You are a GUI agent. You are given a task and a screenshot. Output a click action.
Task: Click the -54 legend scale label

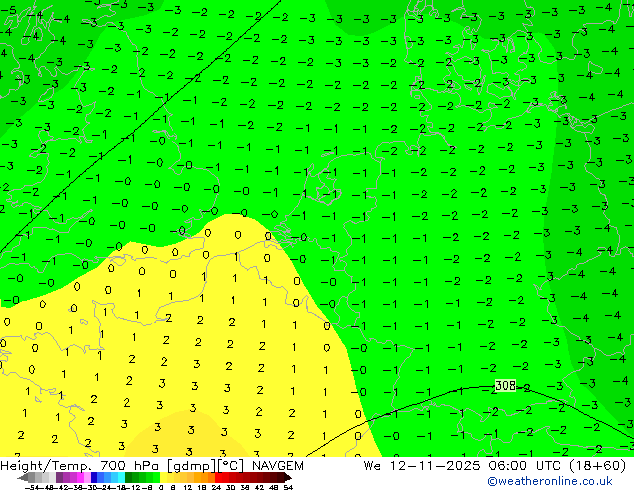(x=32, y=487)
